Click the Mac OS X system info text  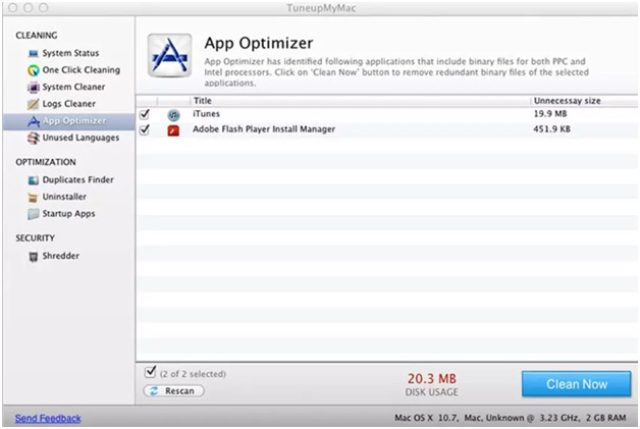(510, 418)
